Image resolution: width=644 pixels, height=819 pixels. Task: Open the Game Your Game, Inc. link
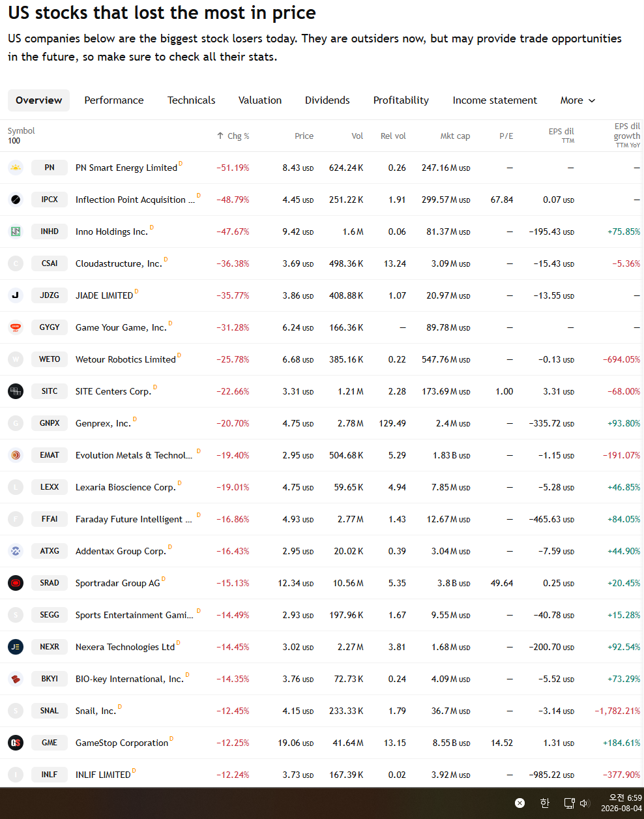121,327
